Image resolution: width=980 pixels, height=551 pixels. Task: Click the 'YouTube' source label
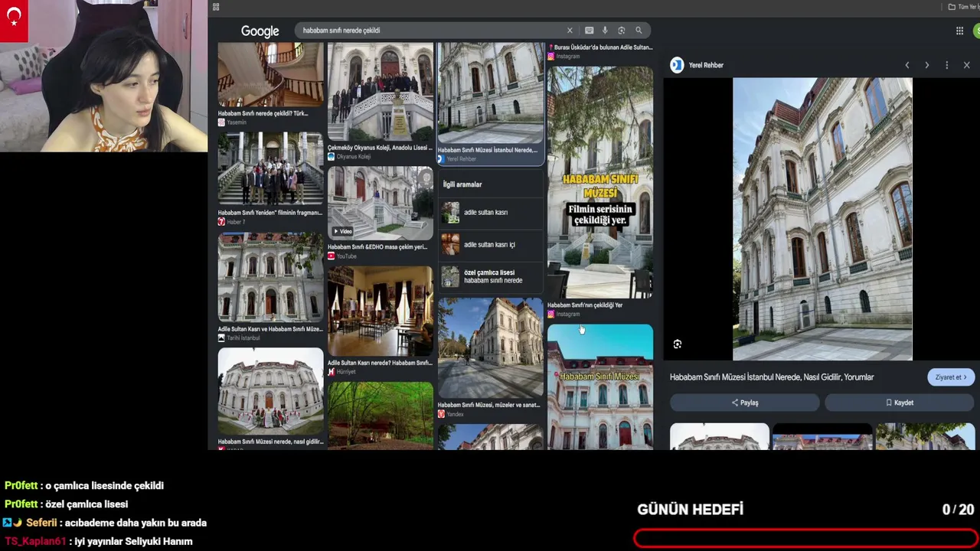(347, 256)
